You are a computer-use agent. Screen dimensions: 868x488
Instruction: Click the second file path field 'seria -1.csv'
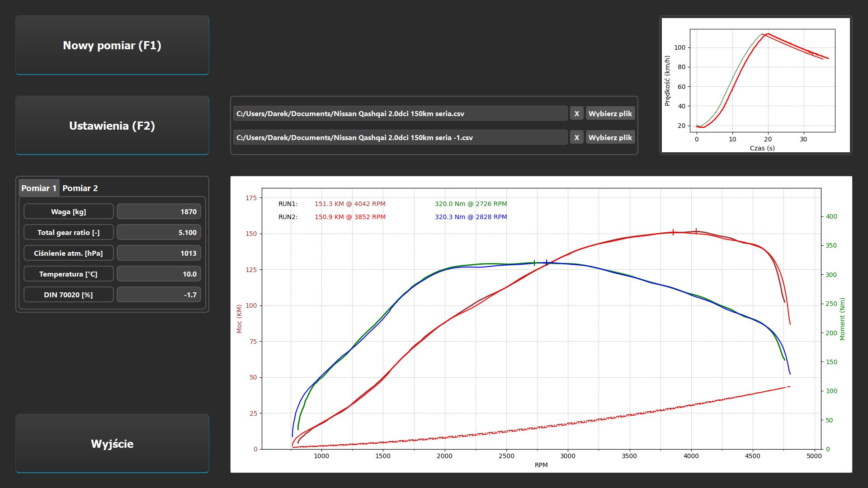pos(400,137)
